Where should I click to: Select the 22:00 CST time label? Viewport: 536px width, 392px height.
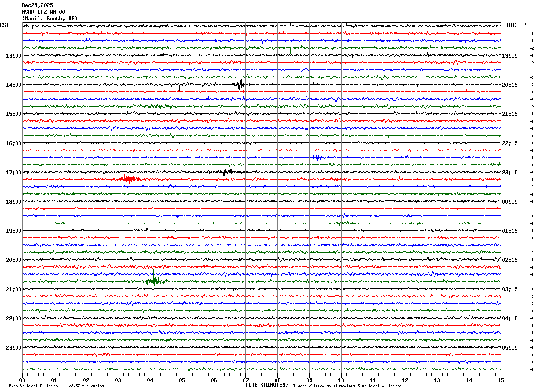click(13, 319)
